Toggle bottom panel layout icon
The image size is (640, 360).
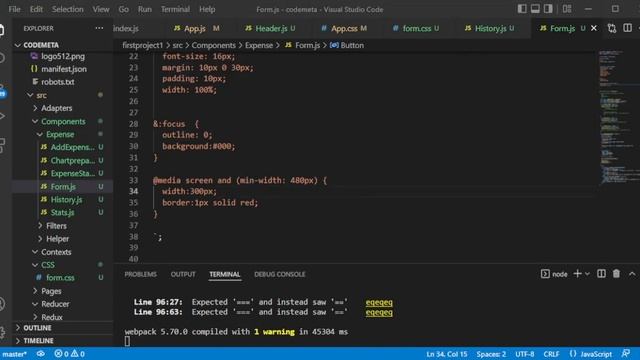pyautogui.click(x=535, y=9)
